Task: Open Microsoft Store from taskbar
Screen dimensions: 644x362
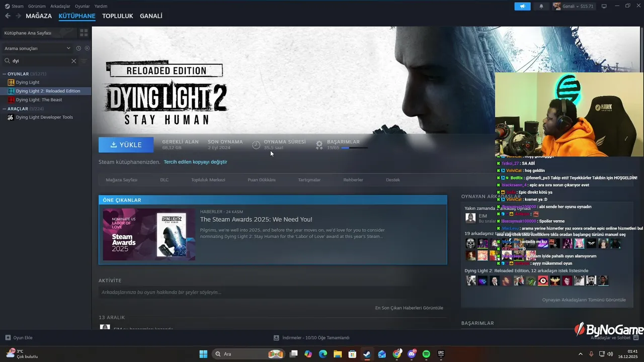Action: point(353,354)
